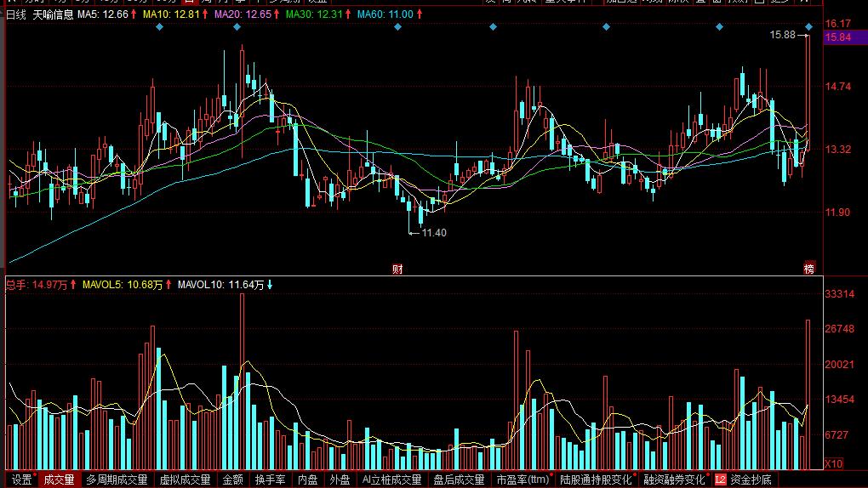Click the 11.90 price axis value

(x=837, y=212)
